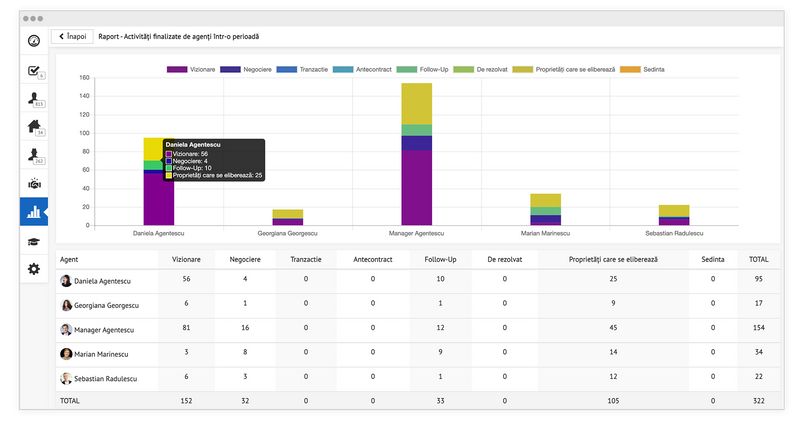Click Proprietăți care se eliberează table header

click(x=613, y=259)
